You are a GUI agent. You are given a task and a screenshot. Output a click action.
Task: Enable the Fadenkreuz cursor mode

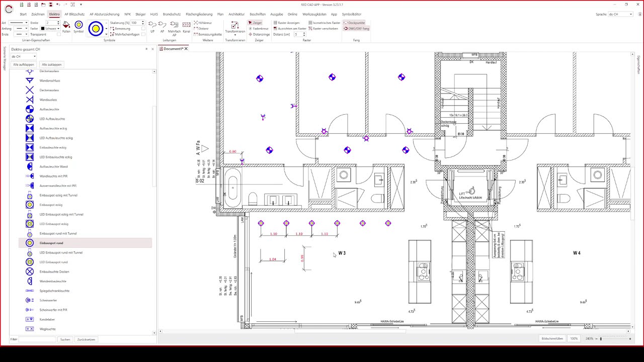[259, 29]
